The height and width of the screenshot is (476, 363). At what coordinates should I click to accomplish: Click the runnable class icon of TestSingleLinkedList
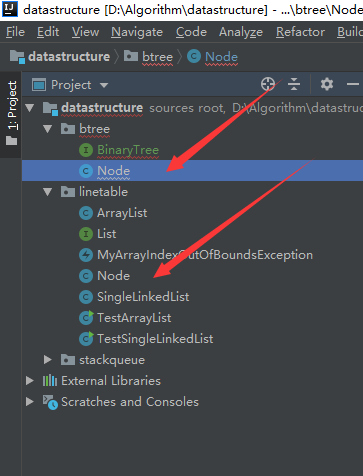click(86, 339)
